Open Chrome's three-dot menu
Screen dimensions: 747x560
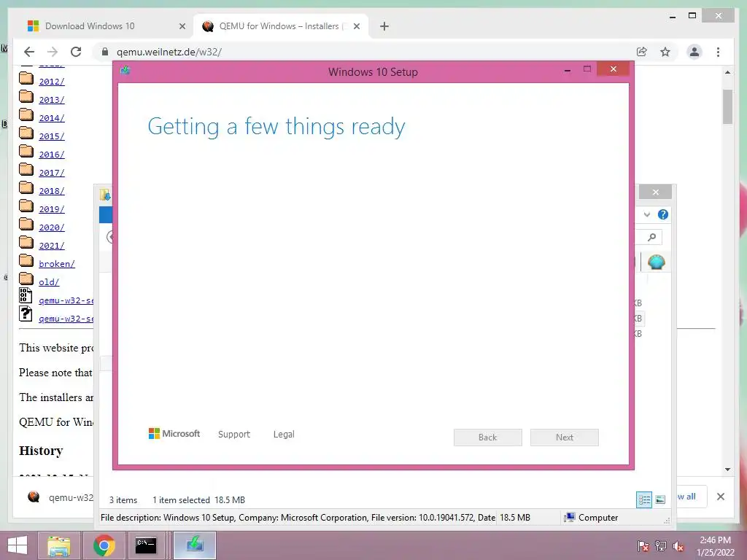pos(718,52)
